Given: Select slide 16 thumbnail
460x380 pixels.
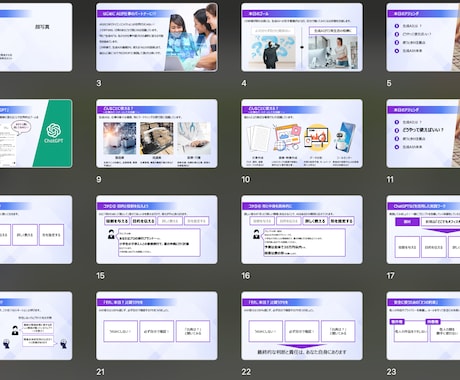Looking at the screenshot, I should pos(302,230).
